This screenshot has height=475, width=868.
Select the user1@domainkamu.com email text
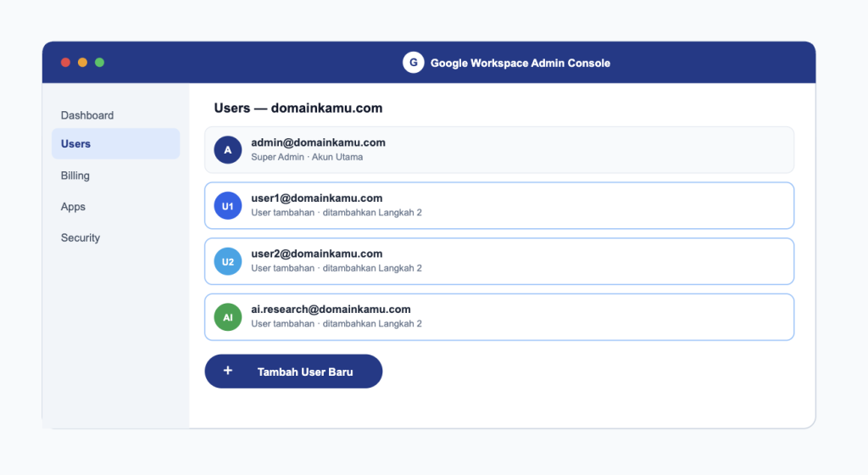click(x=317, y=198)
